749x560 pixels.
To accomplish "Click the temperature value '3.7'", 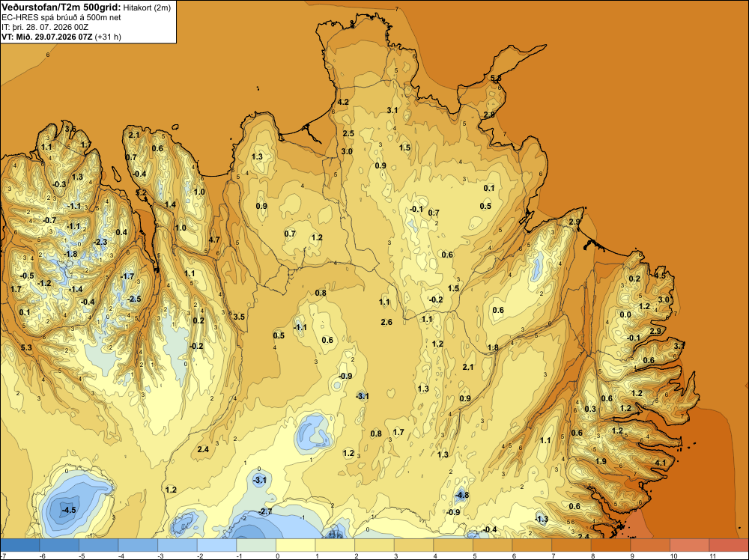I will 679,346.
